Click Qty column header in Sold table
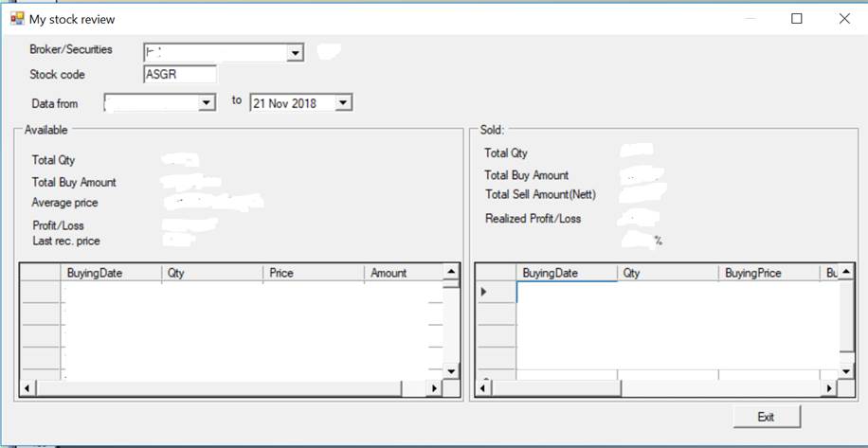The height and width of the screenshot is (448, 868). click(x=667, y=273)
